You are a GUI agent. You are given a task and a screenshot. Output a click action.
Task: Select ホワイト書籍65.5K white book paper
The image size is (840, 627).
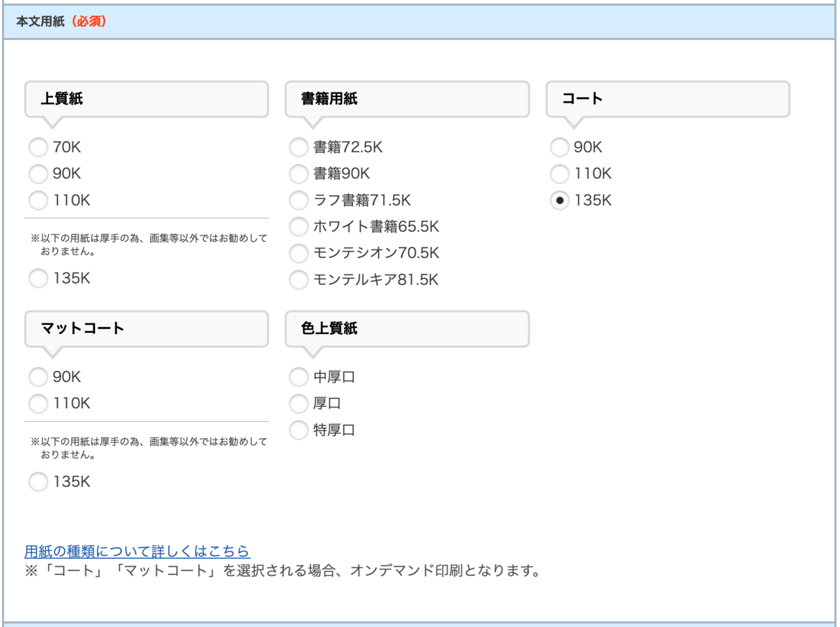point(298,227)
